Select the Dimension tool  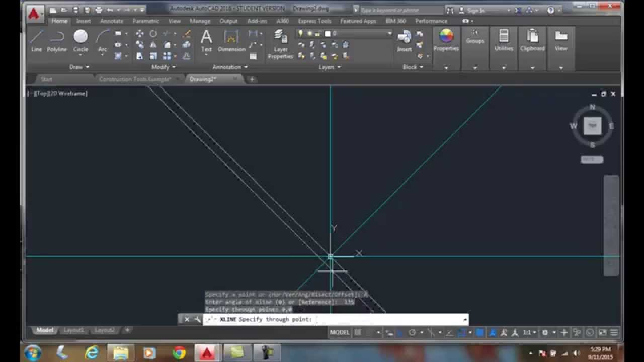[x=231, y=41]
